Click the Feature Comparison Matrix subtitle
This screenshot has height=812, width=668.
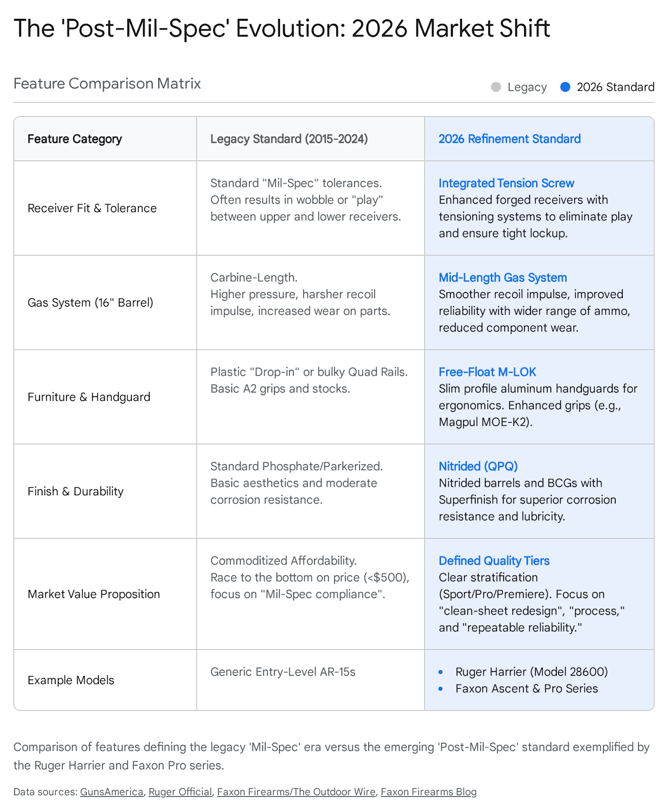click(107, 84)
